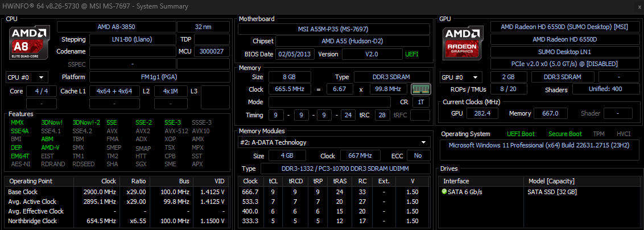Click 'AMD Radeon HD 6550D (SUMO Desktop) [MSI]' GPU field

tap(564, 27)
